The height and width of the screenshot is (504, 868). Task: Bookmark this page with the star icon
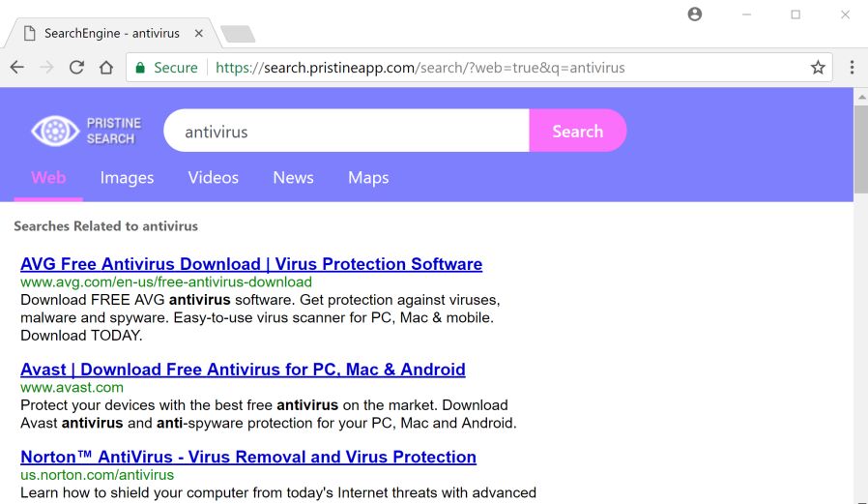pos(818,68)
